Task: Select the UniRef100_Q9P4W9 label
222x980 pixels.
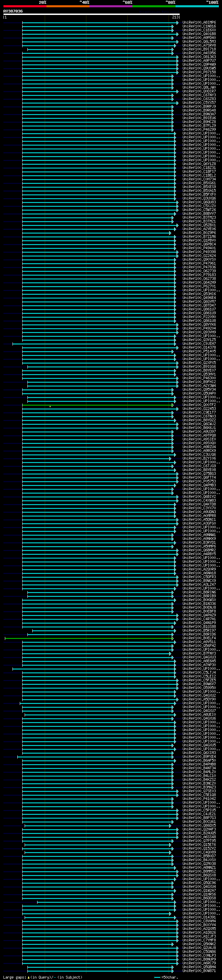Action: pos(199,64)
